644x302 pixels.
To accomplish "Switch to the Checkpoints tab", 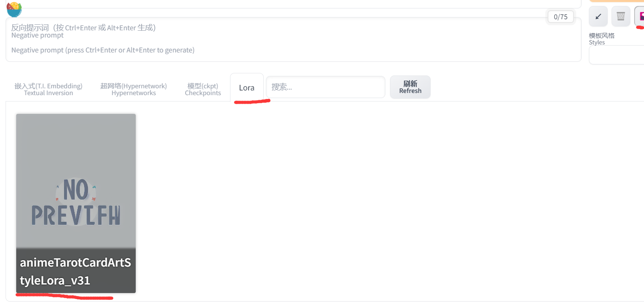I will pos(203,89).
